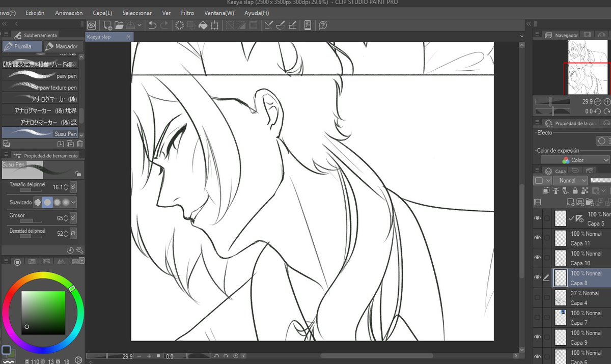The width and height of the screenshot is (611, 364).
Task: Toggle Snap to Special Ruler icon
Action: [x=281, y=25]
